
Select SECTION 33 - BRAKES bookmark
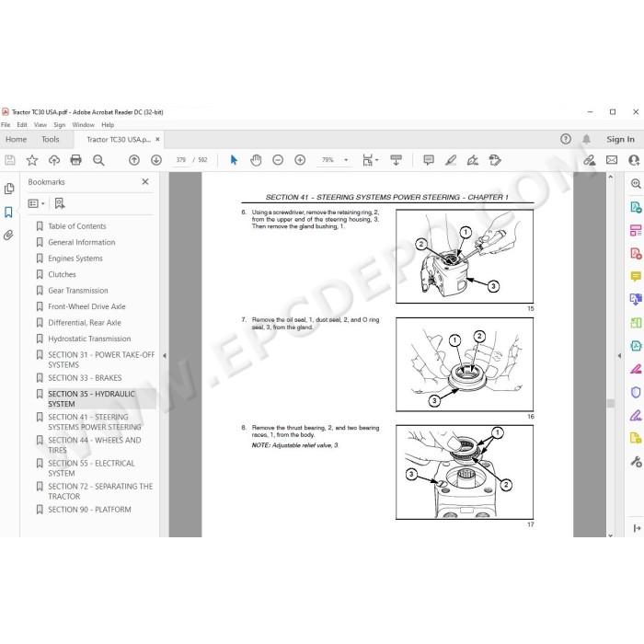(x=85, y=378)
